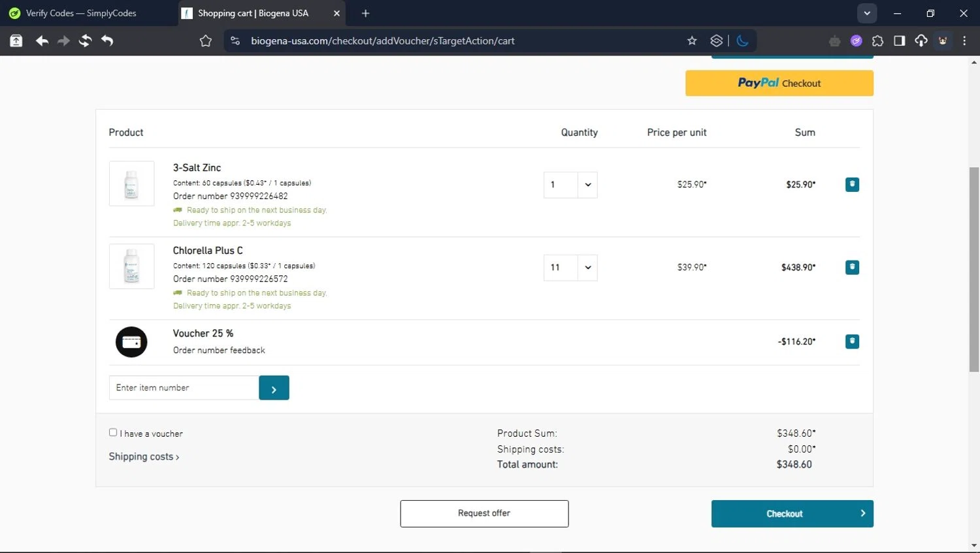Screen dimensions: 980x553
Task: Go back with browser back arrow
Action: 42,41
